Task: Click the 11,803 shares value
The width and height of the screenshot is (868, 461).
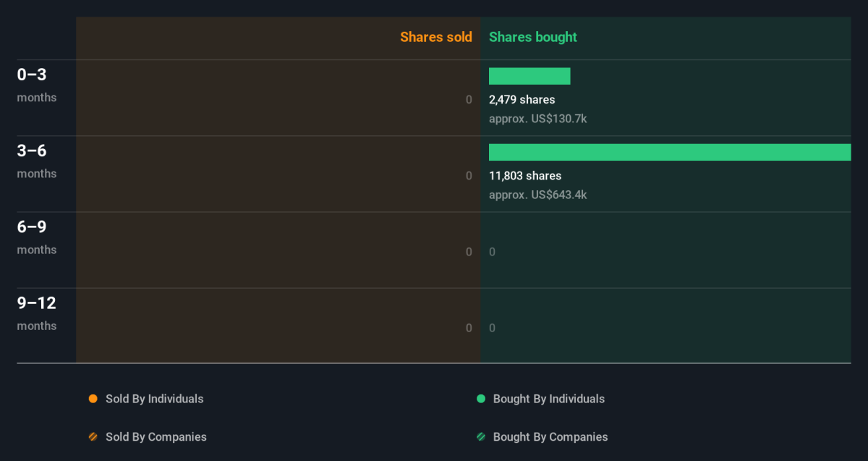Action: click(525, 176)
